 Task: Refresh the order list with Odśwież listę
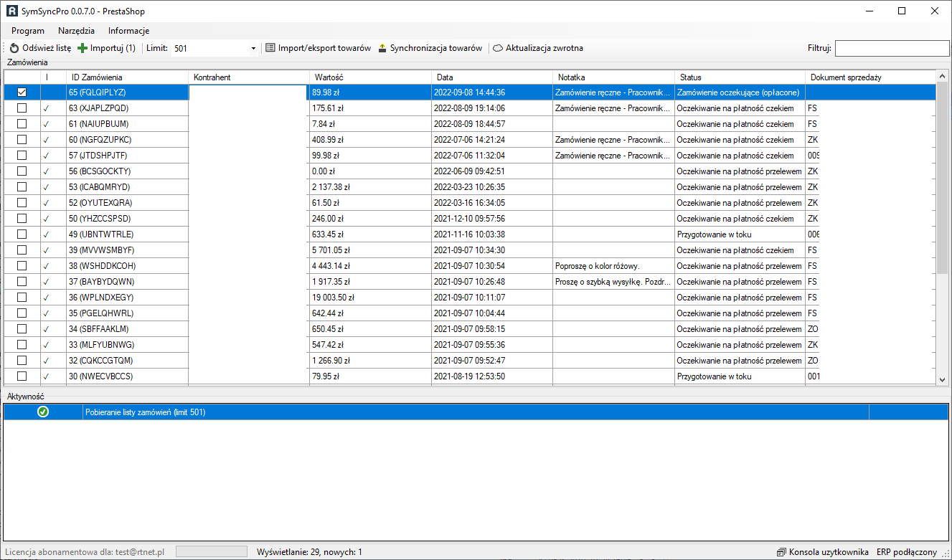(40, 48)
